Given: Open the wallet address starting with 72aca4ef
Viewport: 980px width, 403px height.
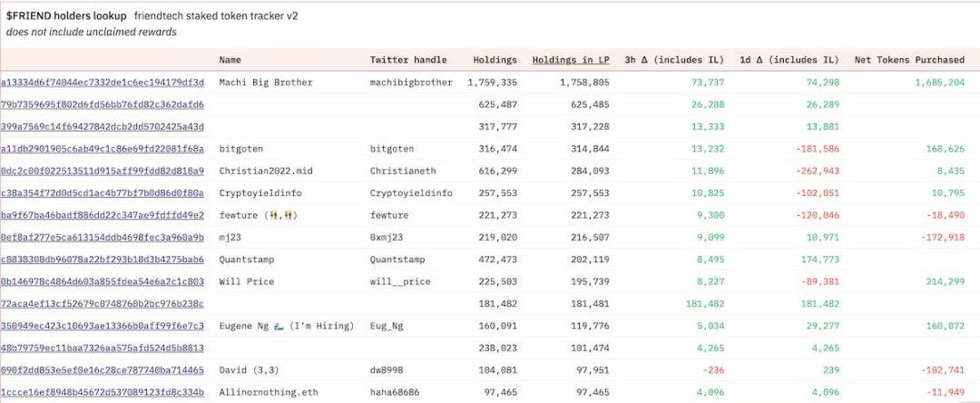Looking at the screenshot, I should (102, 303).
